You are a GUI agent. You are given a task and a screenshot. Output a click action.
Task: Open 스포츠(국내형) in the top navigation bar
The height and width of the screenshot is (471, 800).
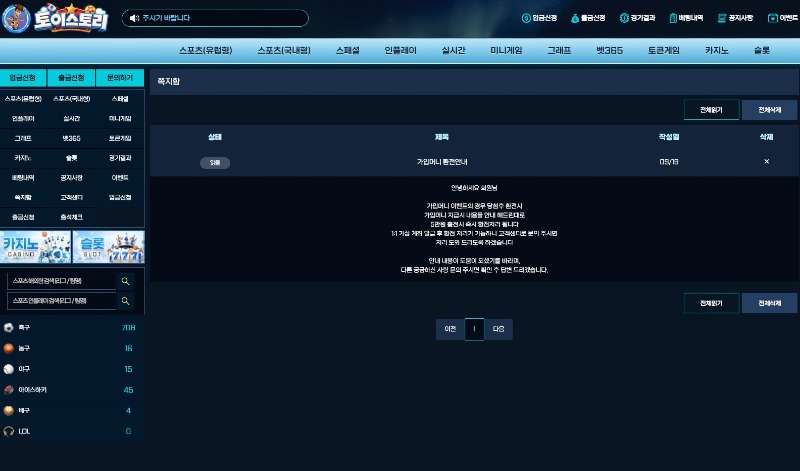(284, 51)
